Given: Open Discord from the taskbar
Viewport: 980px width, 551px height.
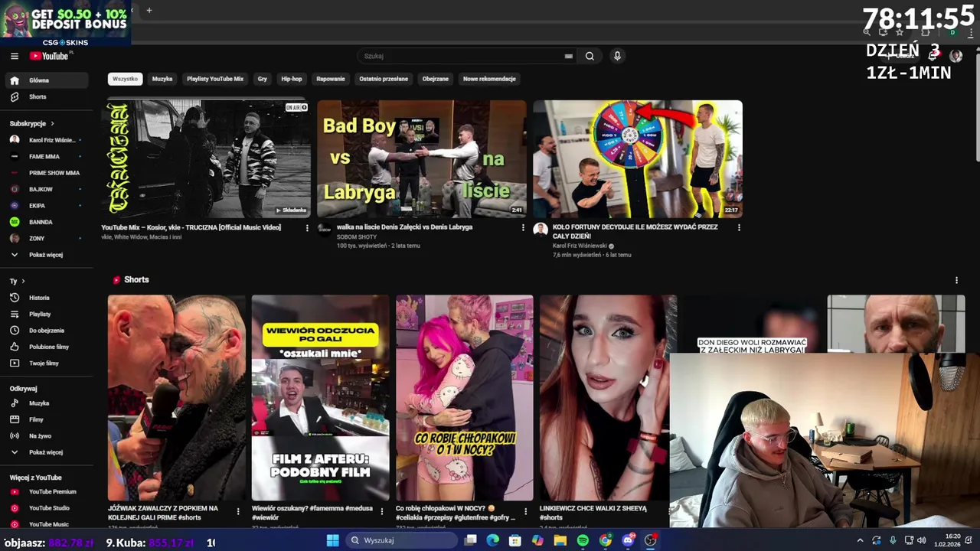Looking at the screenshot, I should (628, 540).
